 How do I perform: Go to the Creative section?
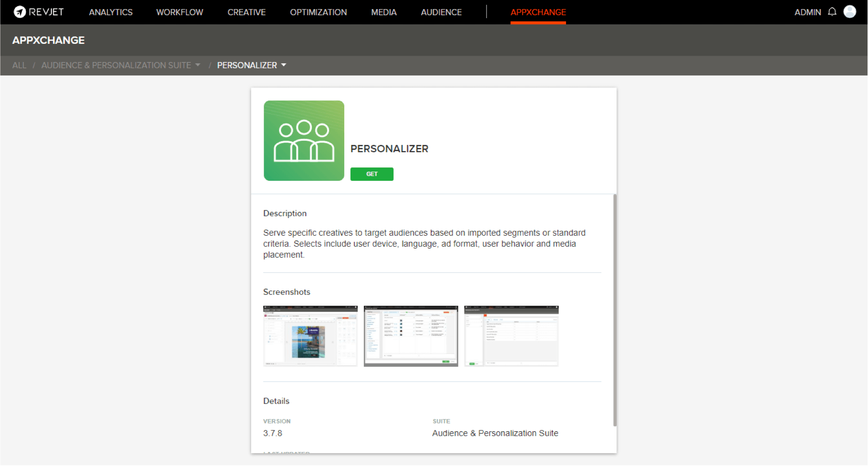tap(247, 12)
